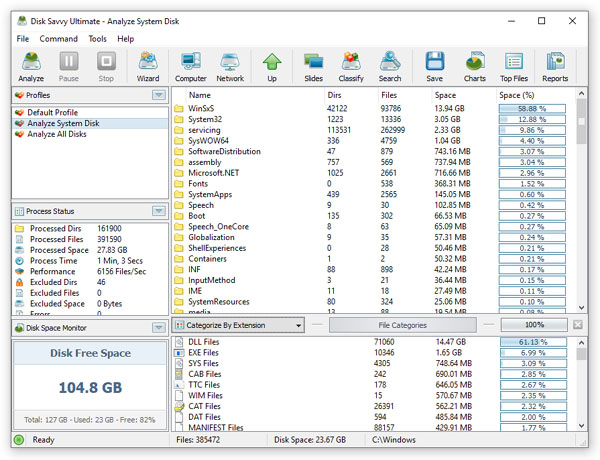Viewport: 600px width, 460px height.
Task: Close the file categories pane
Action: pos(578,325)
